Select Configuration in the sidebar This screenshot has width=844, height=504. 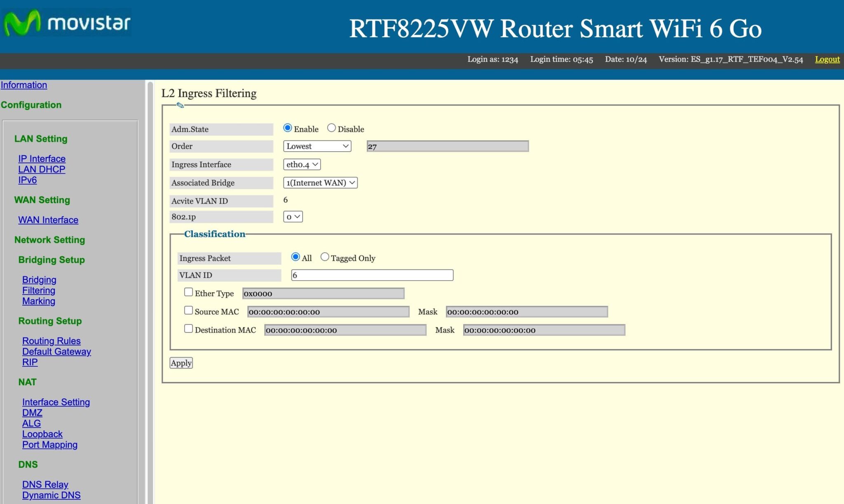31,105
